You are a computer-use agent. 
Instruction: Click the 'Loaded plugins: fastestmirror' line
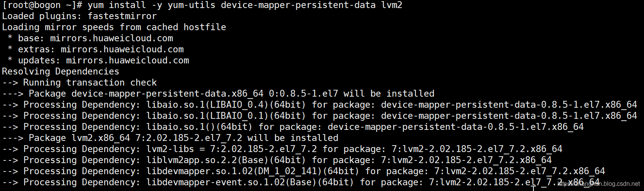[79, 16]
